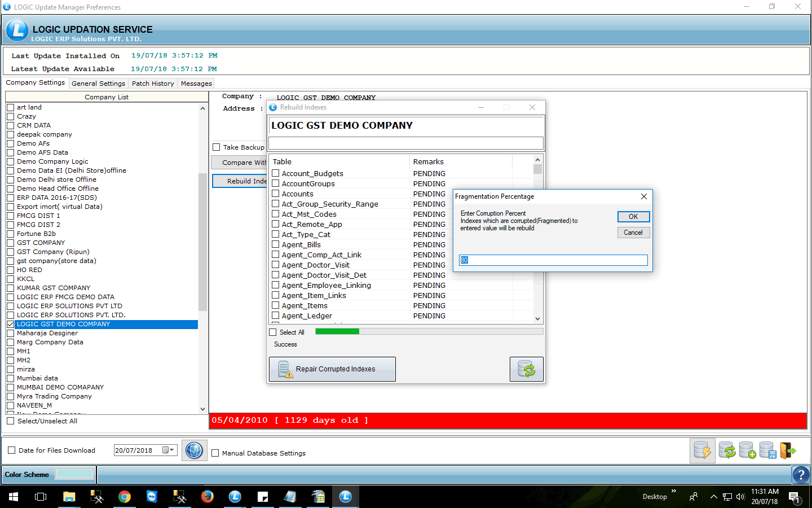Open the date picker dropdown for 20/07/2018

[169, 450]
